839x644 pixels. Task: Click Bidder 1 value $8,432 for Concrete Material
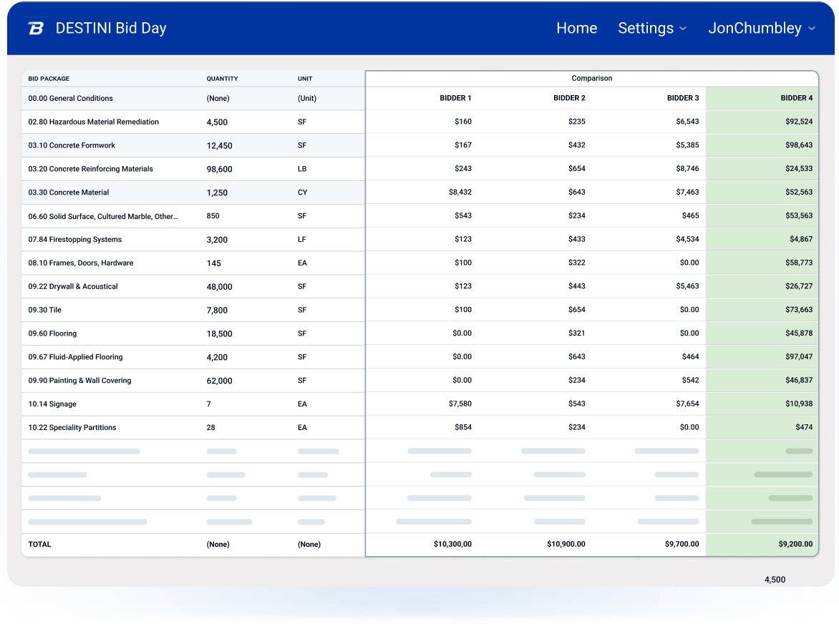point(460,192)
